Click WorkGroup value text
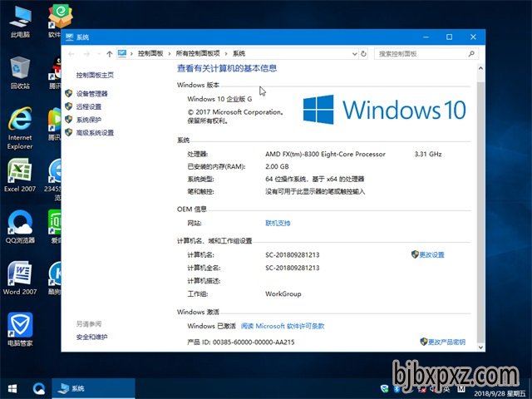 click(x=283, y=293)
